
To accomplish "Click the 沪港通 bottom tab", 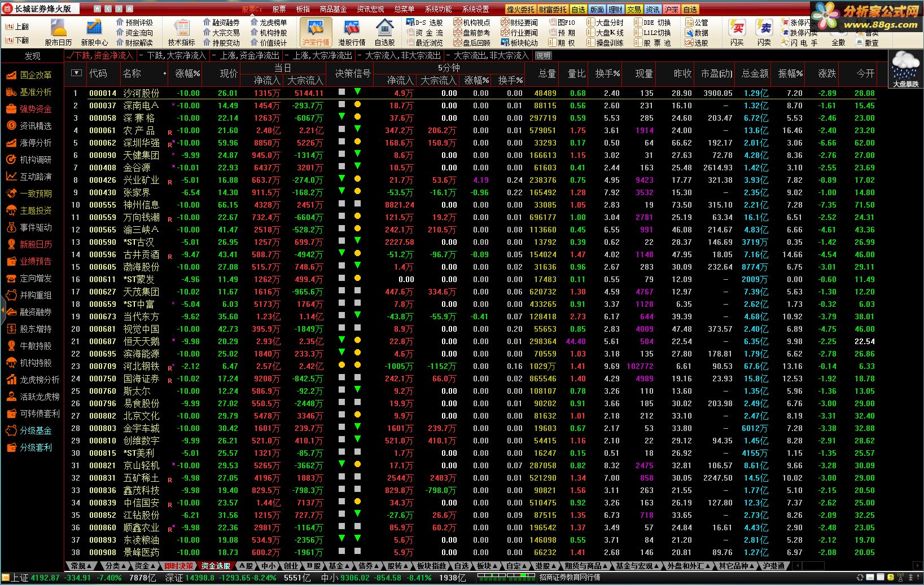I will point(773,566).
